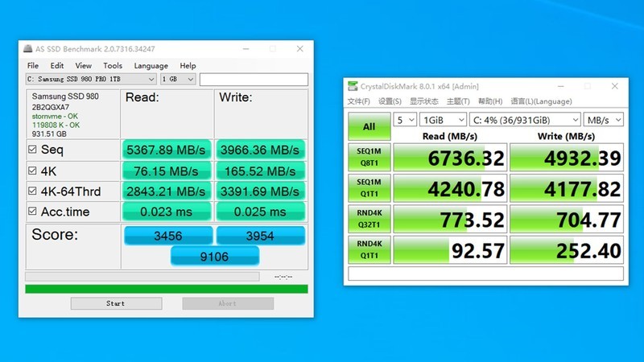This screenshot has height=362, width=644.
Task: Click the SEQ1M Q8T1 read value 6736.32
Action: (x=450, y=158)
